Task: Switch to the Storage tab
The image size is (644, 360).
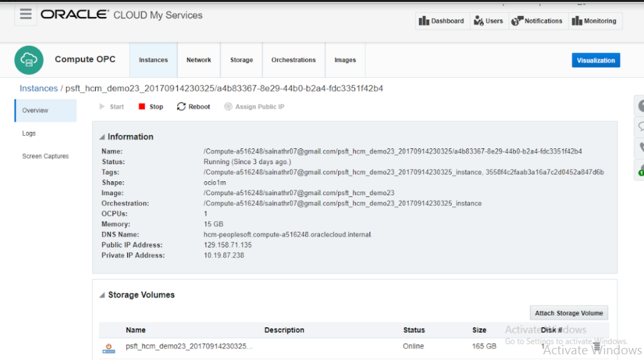Action: click(242, 59)
